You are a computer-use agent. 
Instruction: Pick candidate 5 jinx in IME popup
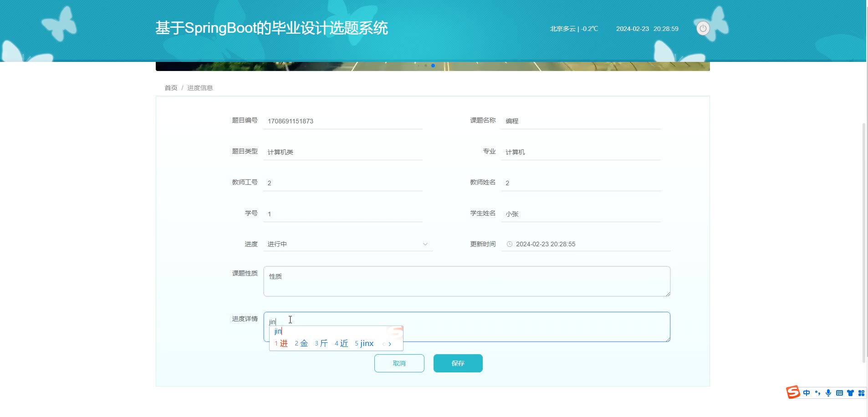click(364, 343)
